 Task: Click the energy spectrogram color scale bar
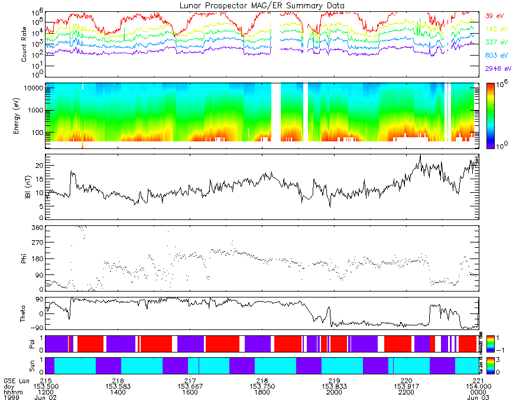coord(490,116)
